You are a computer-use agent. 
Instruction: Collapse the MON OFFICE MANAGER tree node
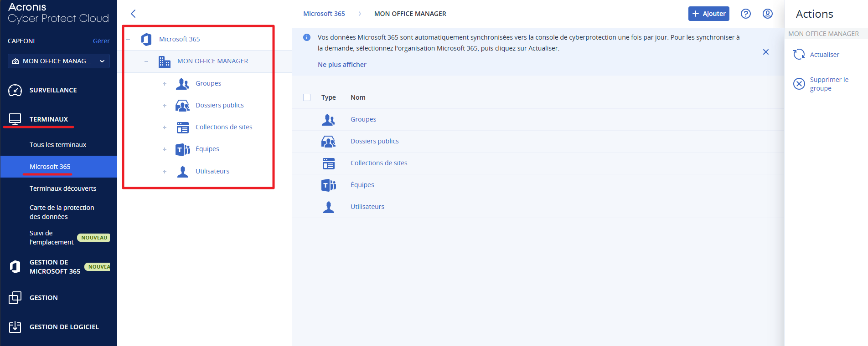click(146, 61)
